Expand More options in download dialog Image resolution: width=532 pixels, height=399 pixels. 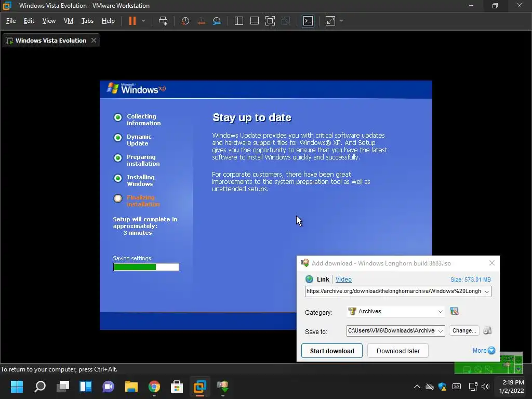coord(484,351)
